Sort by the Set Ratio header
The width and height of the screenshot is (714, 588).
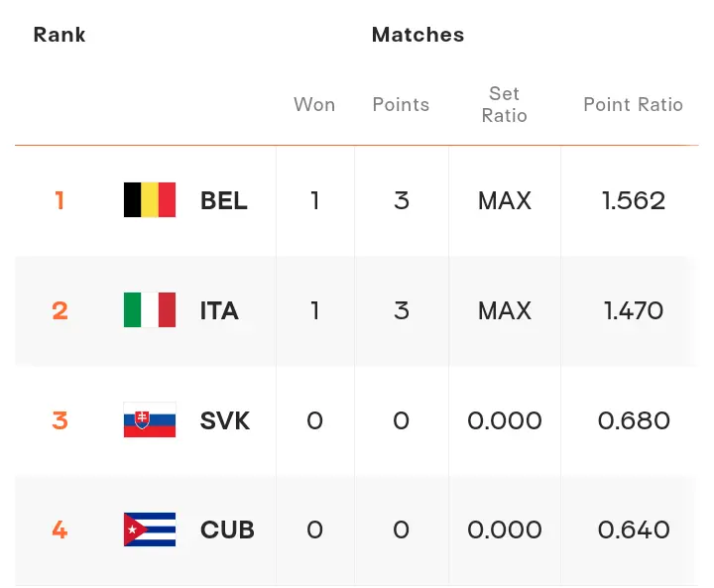click(x=504, y=104)
